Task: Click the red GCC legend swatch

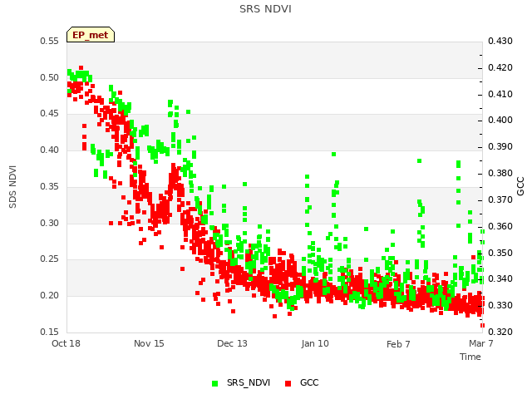Action: click(288, 383)
